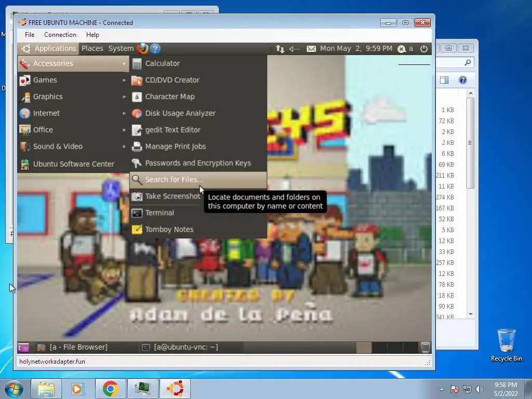Open Calculator from Accessories menu

[x=198, y=63]
